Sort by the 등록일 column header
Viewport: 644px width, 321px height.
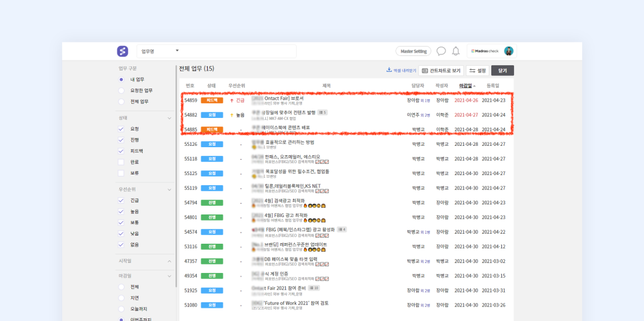point(493,86)
